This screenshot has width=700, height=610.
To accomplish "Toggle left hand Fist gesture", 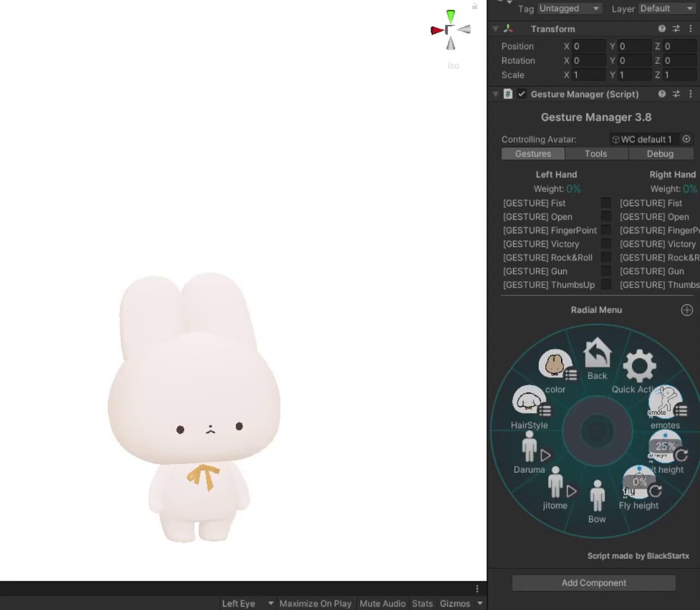I will pyautogui.click(x=606, y=203).
